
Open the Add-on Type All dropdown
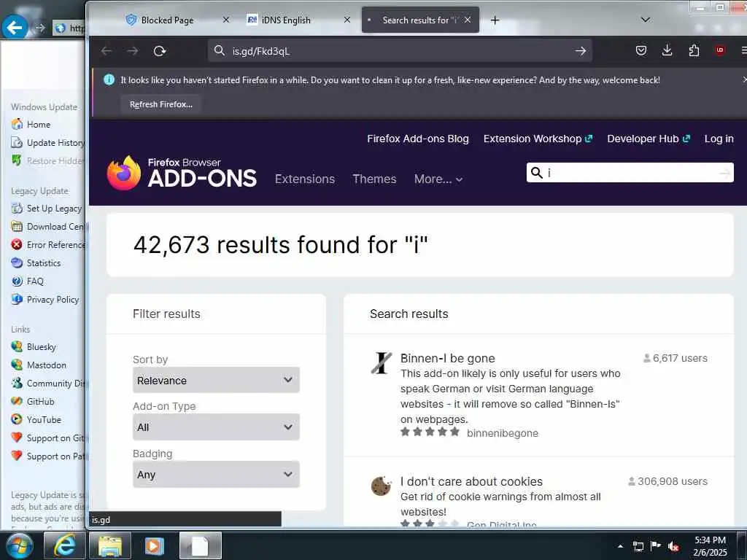click(216, 427)
